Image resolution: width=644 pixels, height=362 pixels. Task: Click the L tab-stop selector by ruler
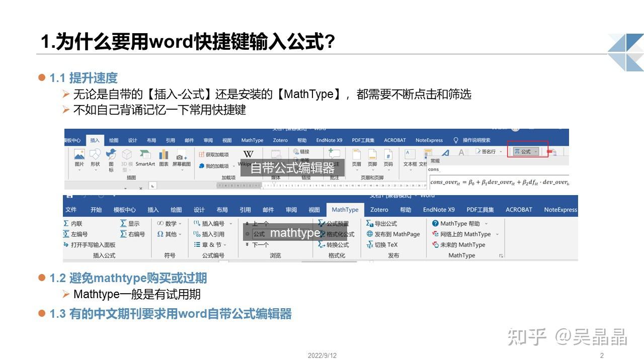[152, 186]
